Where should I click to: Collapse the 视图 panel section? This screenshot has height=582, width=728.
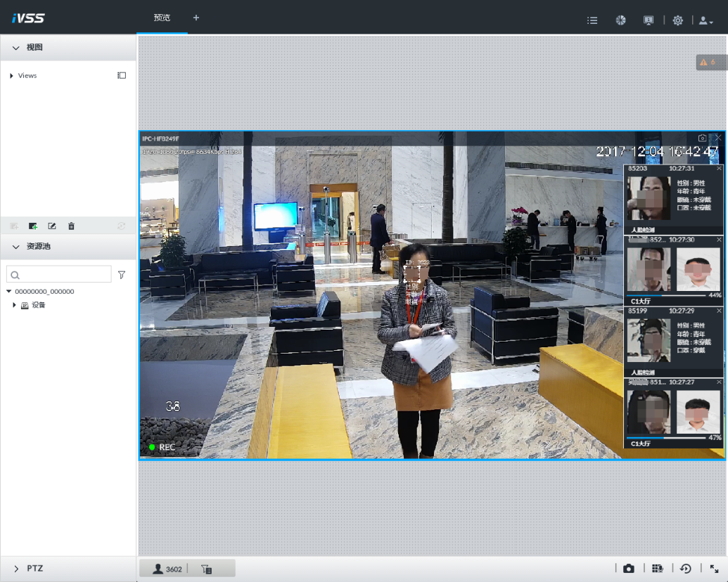point(16,47)
